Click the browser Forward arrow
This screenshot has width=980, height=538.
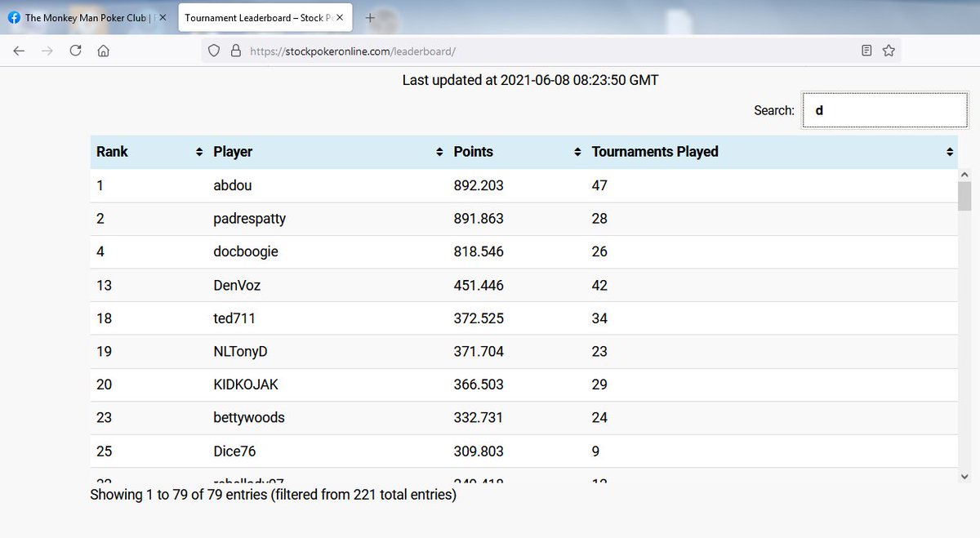coord(47,51)
